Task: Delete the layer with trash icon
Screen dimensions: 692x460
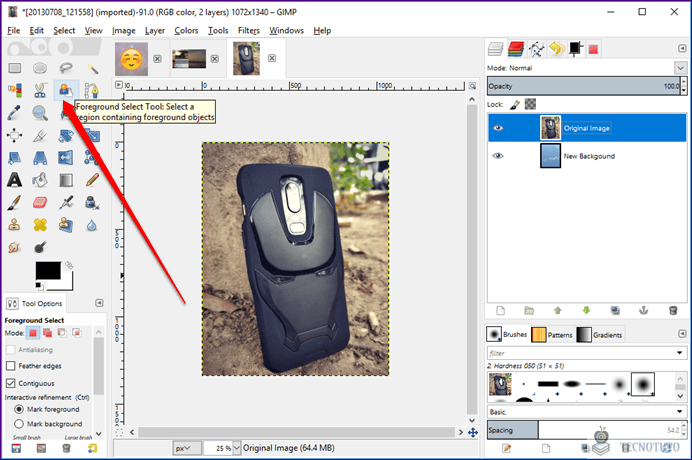Action: [673, 311]
